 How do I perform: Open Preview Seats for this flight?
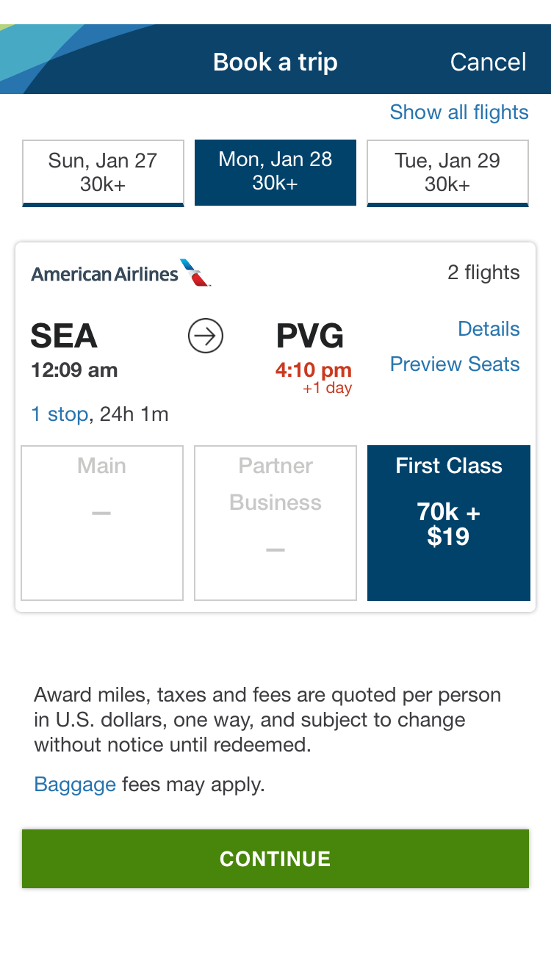coord(455,364)
